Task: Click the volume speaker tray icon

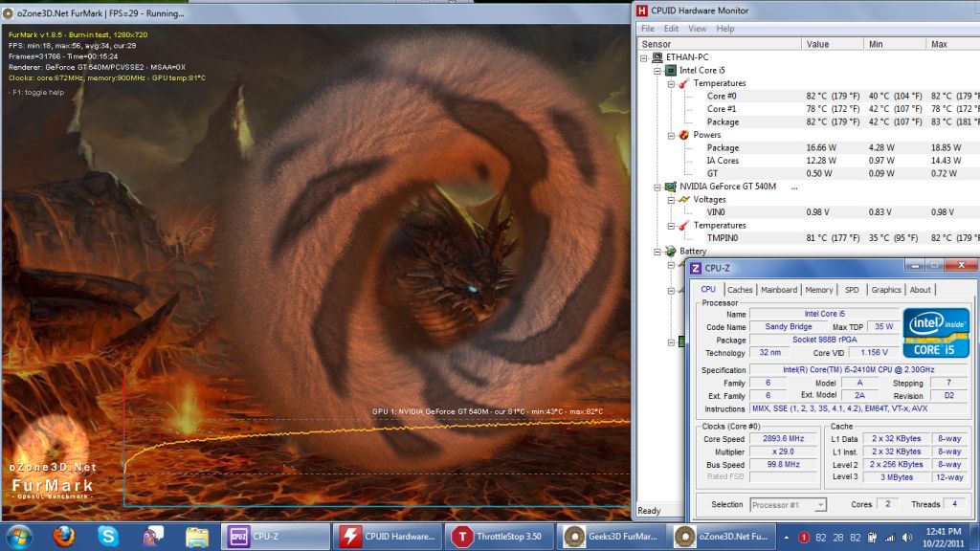Action: 907,538
